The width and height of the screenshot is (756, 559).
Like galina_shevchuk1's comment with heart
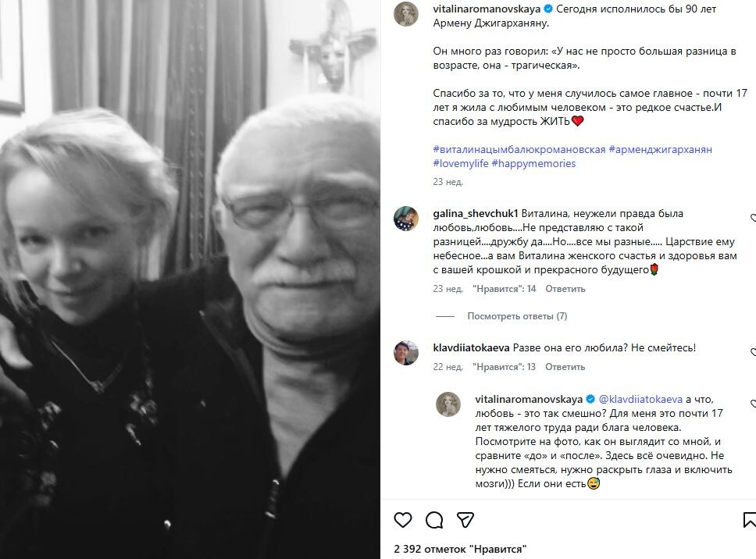pos(753,219)
